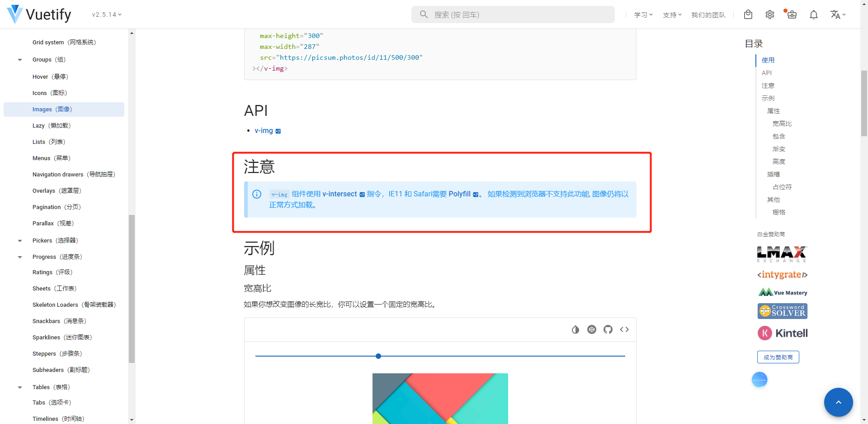868x424 pixels.
Task: Select Lazy (懒加载) in sidebar
Action: click(x=64, y=126)
